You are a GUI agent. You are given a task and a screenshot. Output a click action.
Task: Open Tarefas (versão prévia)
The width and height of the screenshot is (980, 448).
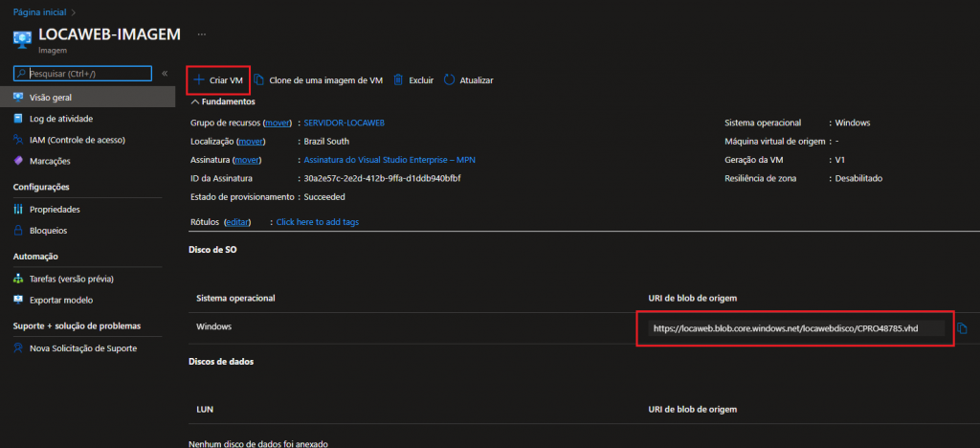[72, 279]
